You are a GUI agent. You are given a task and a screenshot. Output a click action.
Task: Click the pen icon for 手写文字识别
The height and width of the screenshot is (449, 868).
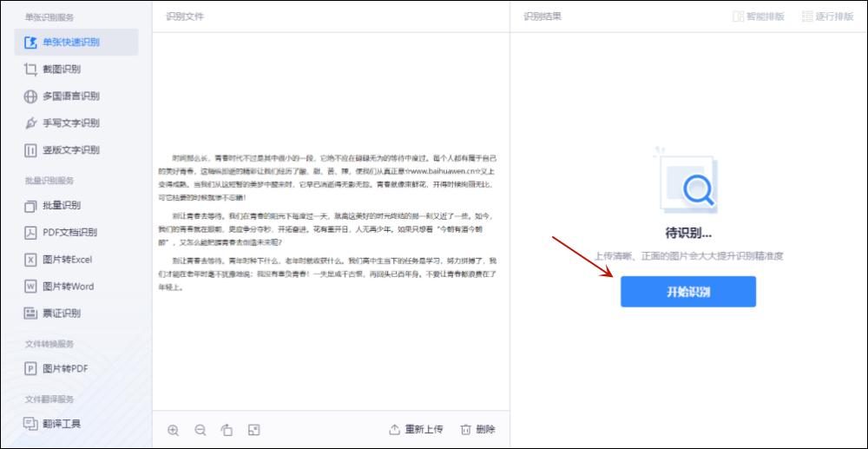pos(30,123)
